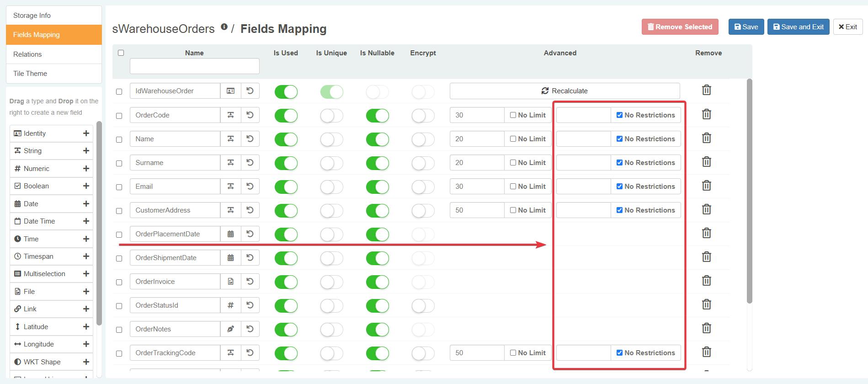Click the numeric hash icon for OrderStatusId
Screen dimensions: 868x384
(231, 305)
